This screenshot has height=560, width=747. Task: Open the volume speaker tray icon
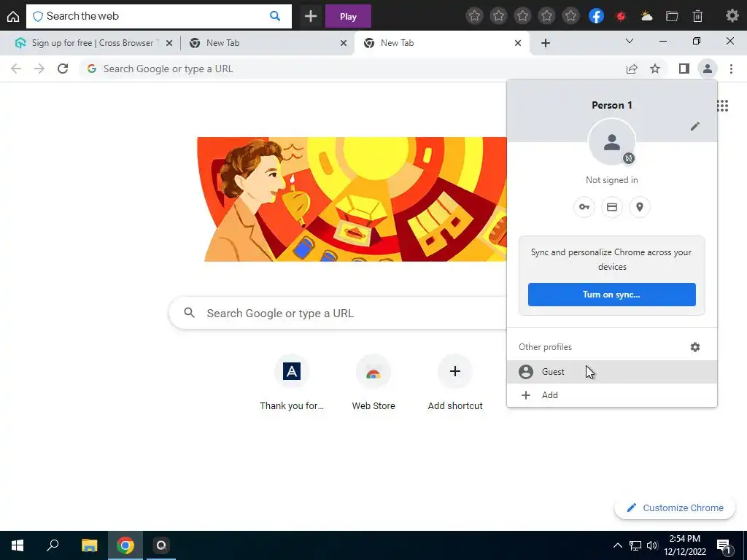[x=652, y=545]
